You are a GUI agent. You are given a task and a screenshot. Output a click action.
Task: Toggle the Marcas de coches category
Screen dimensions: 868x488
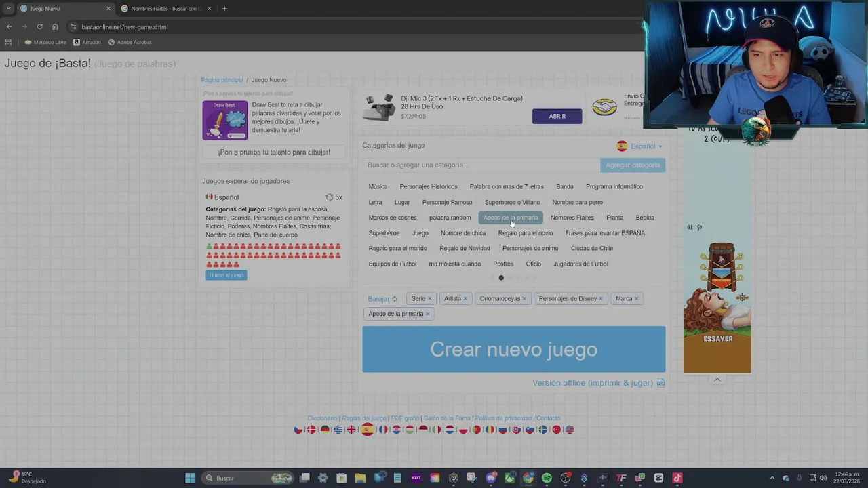coord(393,218)
